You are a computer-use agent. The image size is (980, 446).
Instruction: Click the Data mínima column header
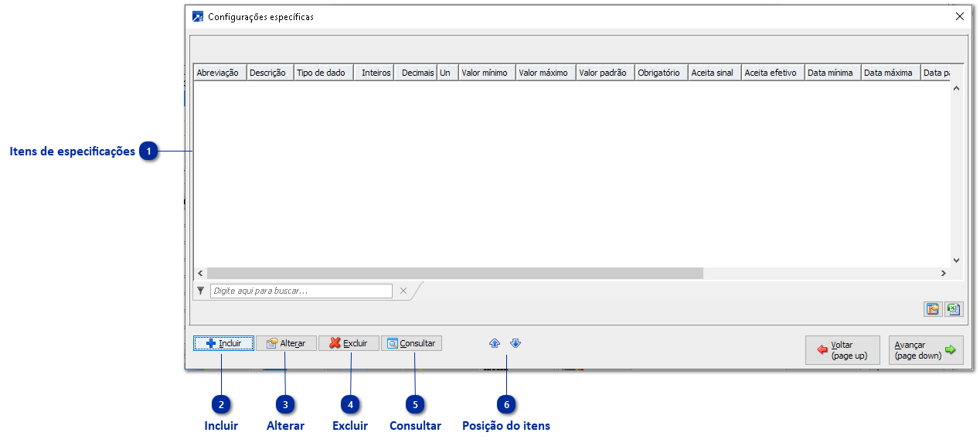pos(833,73)
